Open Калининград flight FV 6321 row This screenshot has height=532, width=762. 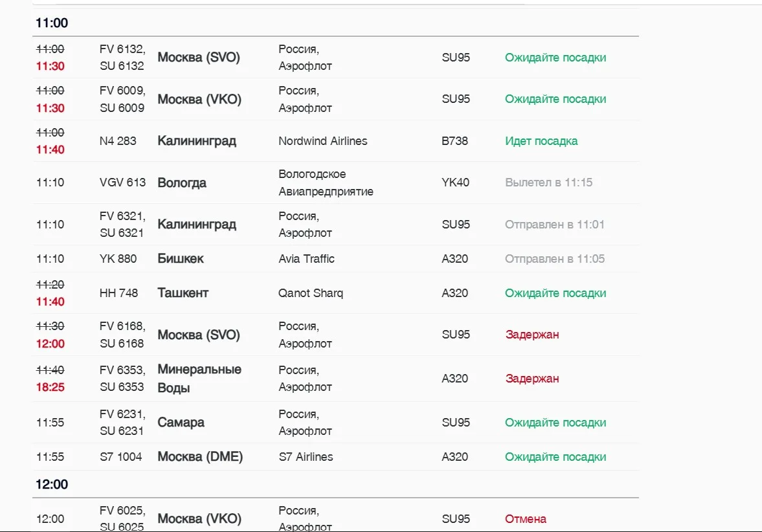coord(335,225)
